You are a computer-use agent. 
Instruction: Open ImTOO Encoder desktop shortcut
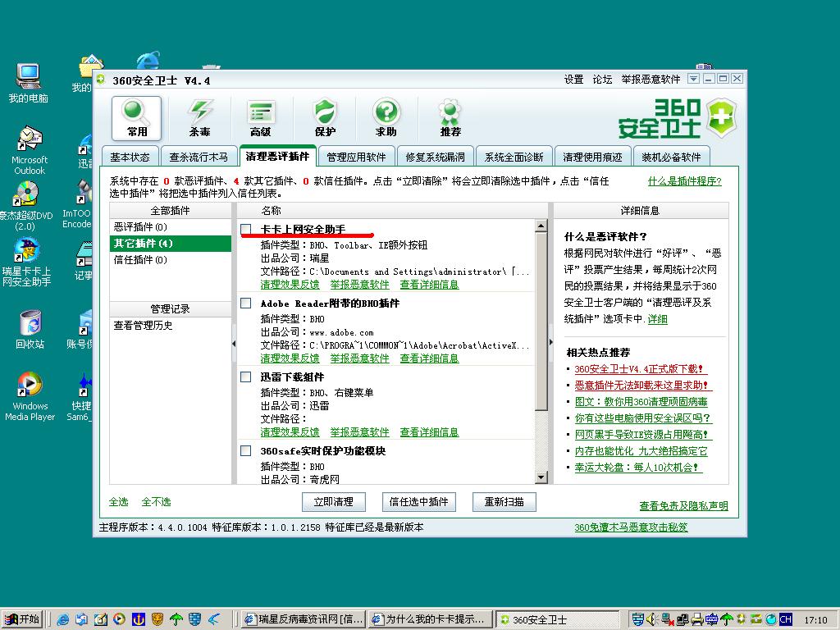(78, 204)
